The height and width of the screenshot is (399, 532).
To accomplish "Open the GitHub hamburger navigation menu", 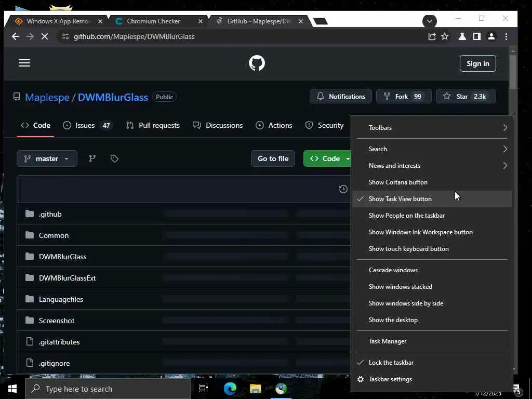I will coord(24,63).
